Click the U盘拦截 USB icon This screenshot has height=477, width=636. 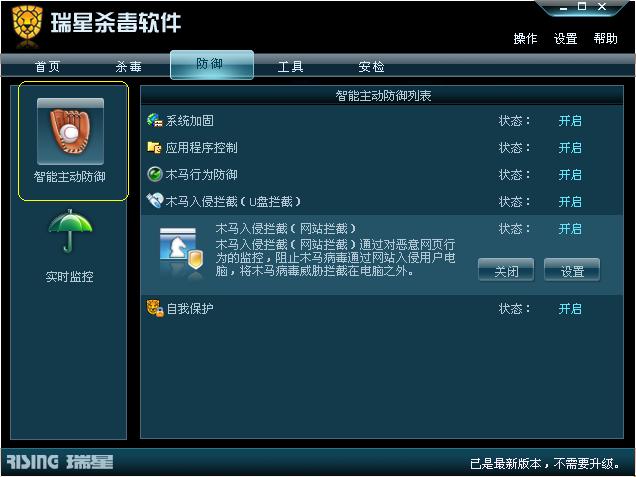click(155, 201)
